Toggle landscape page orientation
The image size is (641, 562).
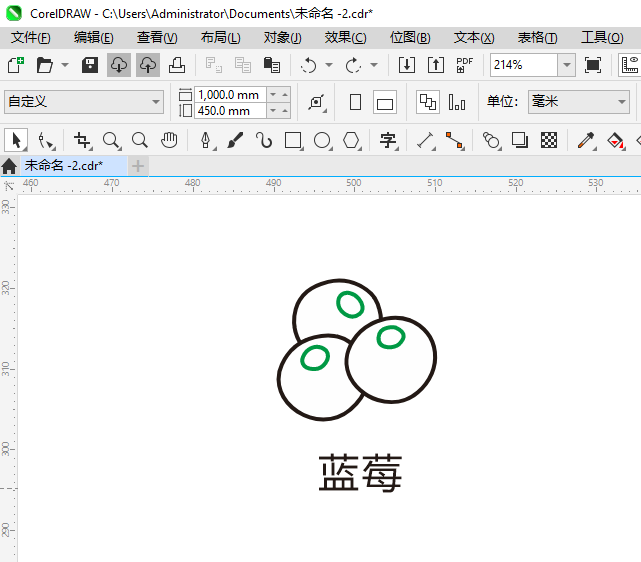tap(385, 102)
